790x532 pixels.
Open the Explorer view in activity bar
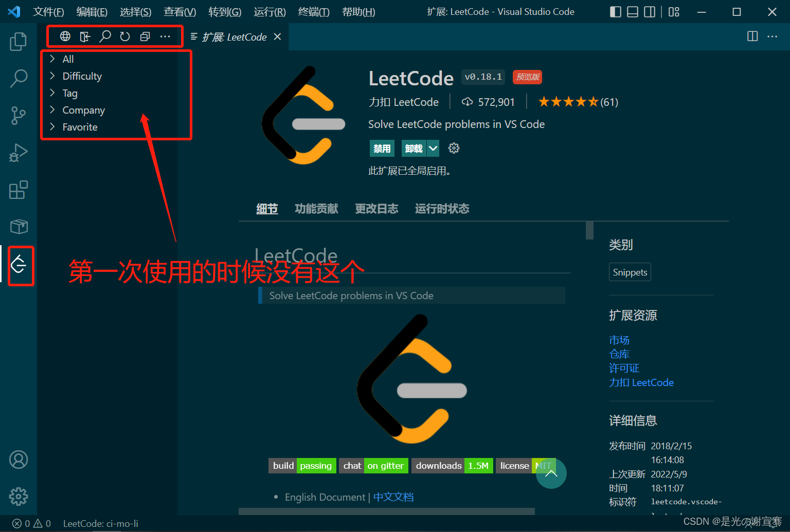19,42
